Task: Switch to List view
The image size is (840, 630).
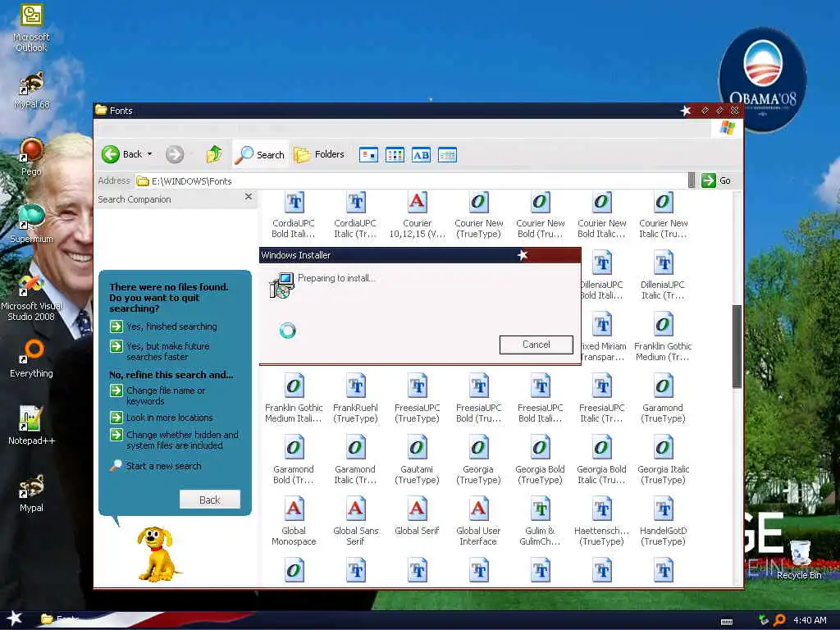Action: click(x=395, y=155)
